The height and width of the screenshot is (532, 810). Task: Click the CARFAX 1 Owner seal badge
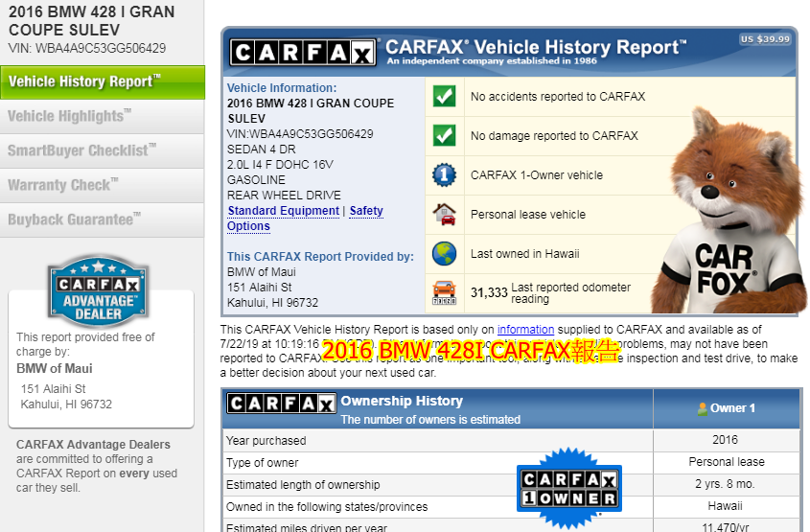coord(569,488)
